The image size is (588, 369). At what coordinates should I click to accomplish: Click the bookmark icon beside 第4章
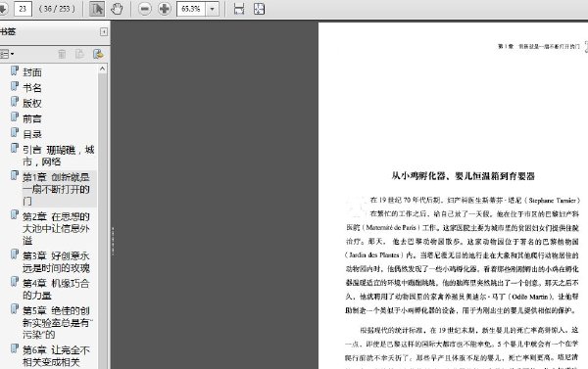pos(15,282)
